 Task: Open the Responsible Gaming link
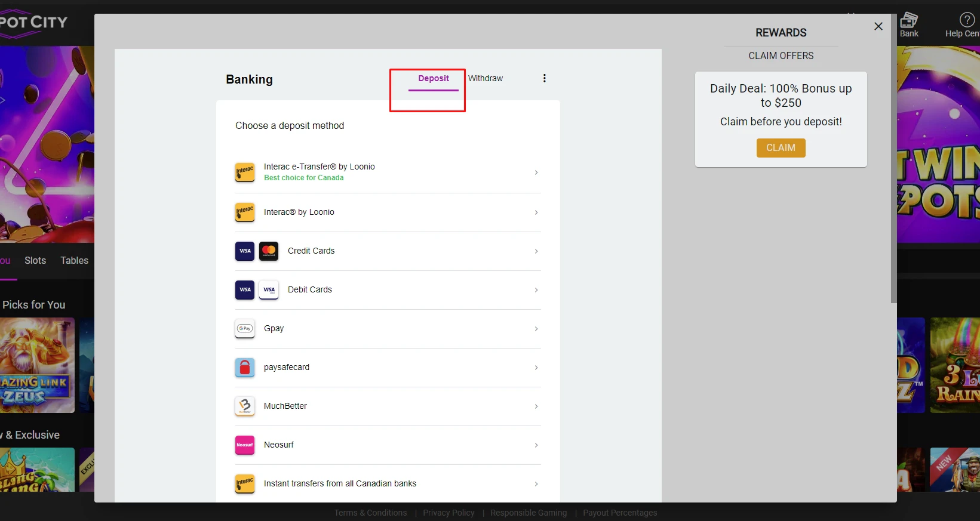click(529, 513)
